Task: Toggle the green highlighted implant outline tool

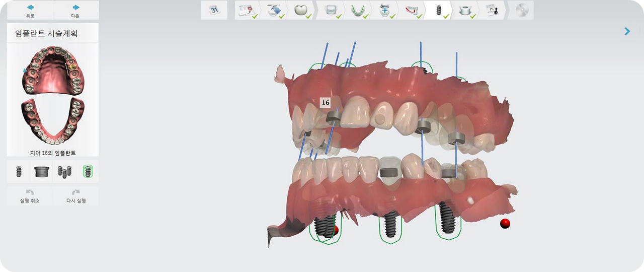Action: [x=88, y=172]
